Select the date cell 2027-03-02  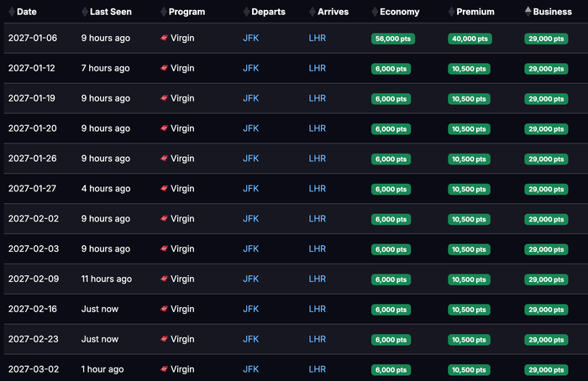[x=34, y=369]
